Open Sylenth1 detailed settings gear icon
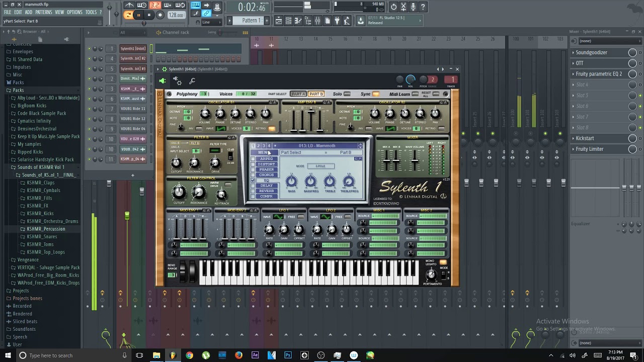 coord(177,80)
